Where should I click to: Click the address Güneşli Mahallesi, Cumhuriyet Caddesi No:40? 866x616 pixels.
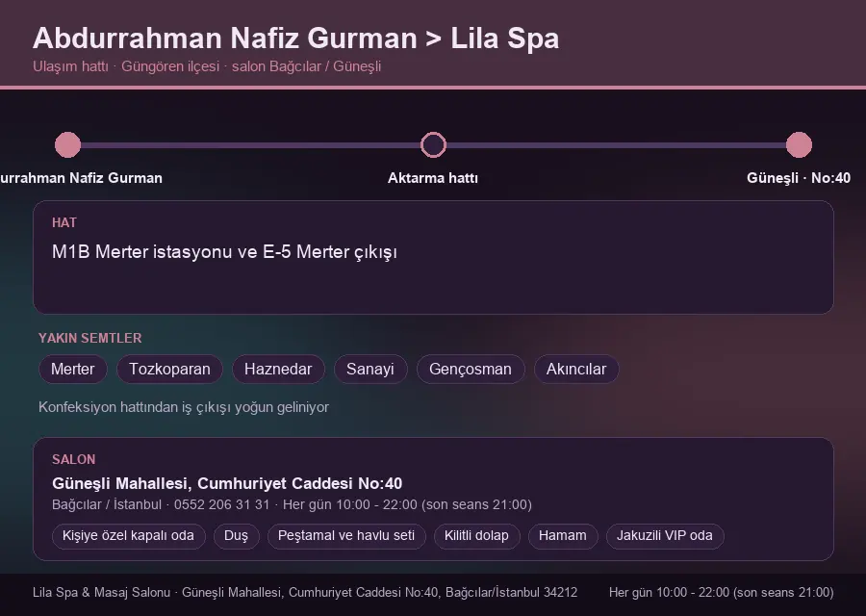(227, 483)
